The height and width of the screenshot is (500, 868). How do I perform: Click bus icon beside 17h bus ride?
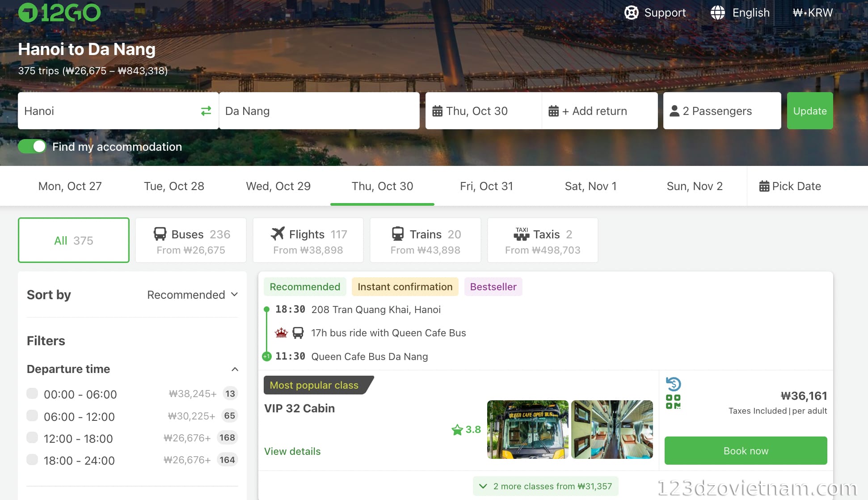coord(298,333)
